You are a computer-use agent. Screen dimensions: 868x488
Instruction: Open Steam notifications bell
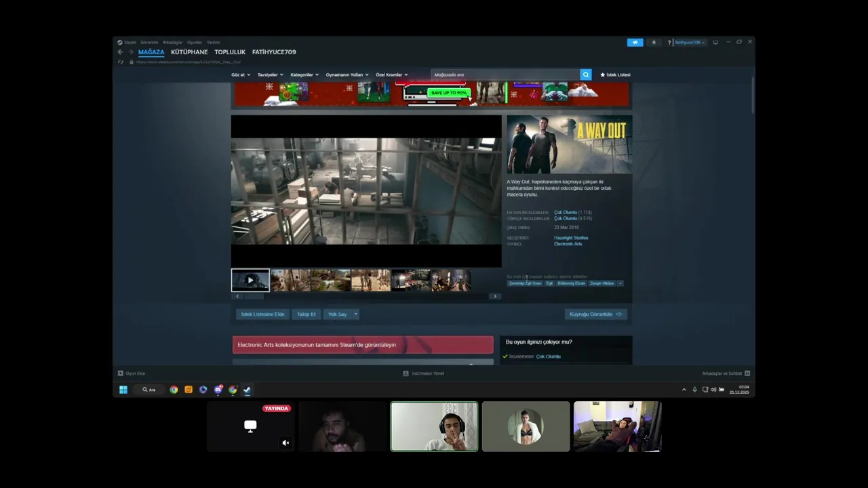pyautogui.click(x=654, y=42)
